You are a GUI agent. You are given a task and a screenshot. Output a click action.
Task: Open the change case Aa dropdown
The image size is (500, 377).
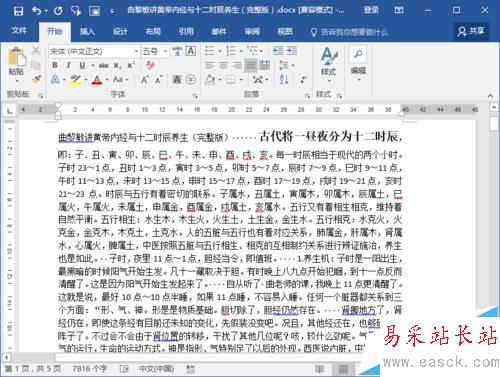[x=120, y=80]
